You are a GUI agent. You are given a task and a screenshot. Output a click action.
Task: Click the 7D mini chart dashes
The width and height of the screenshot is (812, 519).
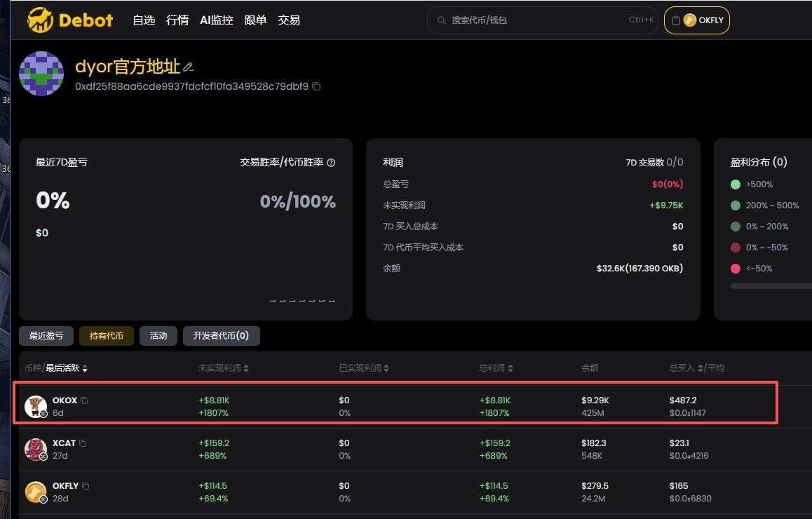coord(302,300)
